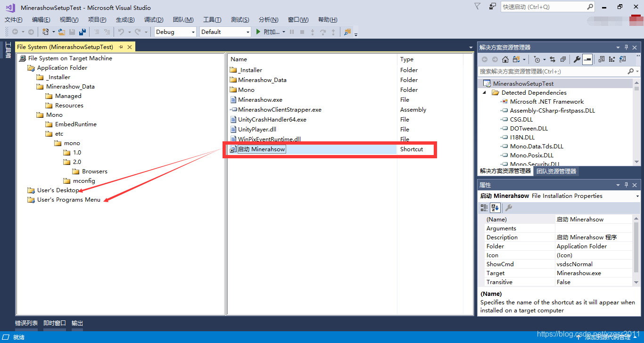644x343 pixels.
Task: Toggle Preview Selected Items in Solution Explorer
Action: (x=587, y=59)
